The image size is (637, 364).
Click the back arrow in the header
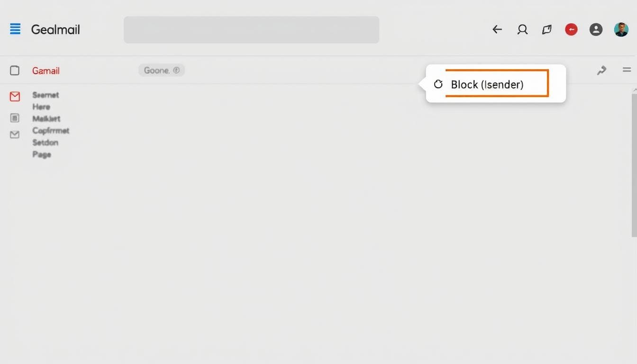[x=497, y=29]
